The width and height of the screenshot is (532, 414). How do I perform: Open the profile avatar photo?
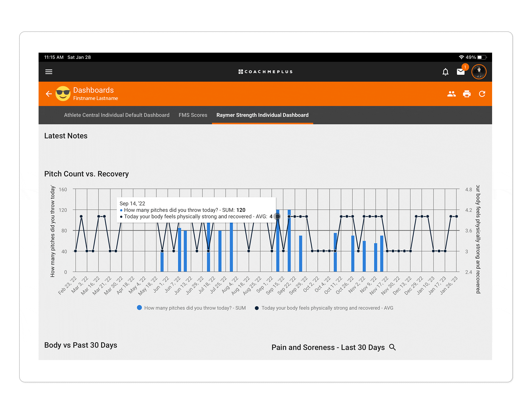479,72
